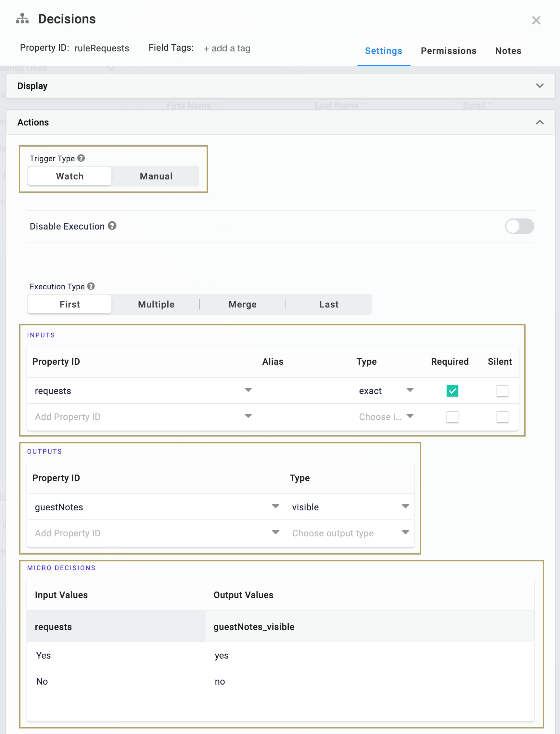Viewport: 560px width, 734px height.
Task: Switch to the Permissions tab
Action: point(448,51)
